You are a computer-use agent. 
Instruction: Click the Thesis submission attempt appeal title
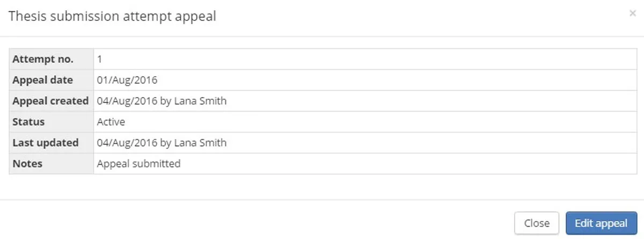coord(113,16)
